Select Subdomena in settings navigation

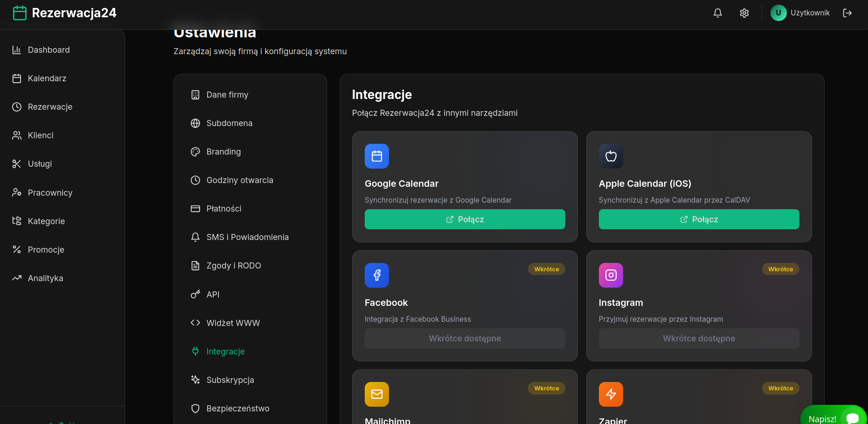(230, 123)
